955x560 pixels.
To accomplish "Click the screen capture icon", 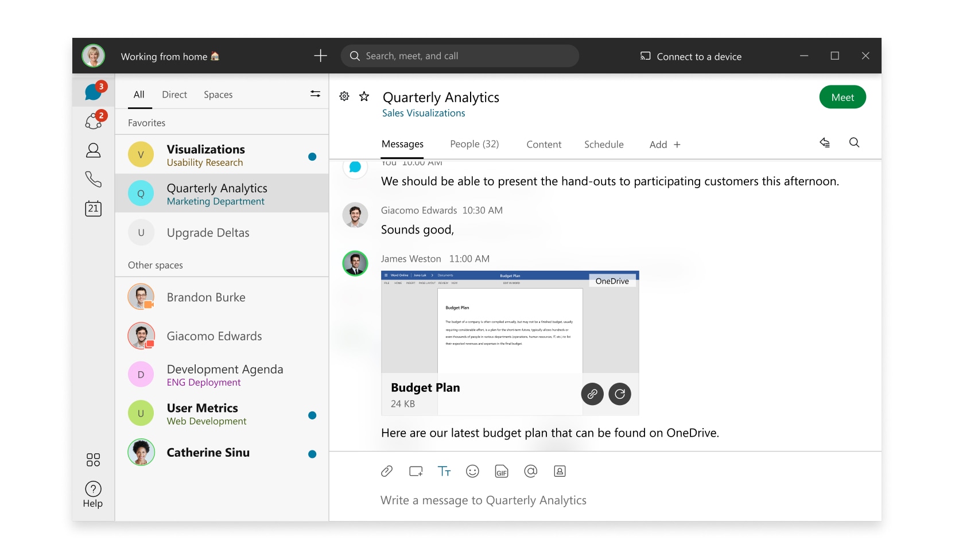I will pos(416,471).
